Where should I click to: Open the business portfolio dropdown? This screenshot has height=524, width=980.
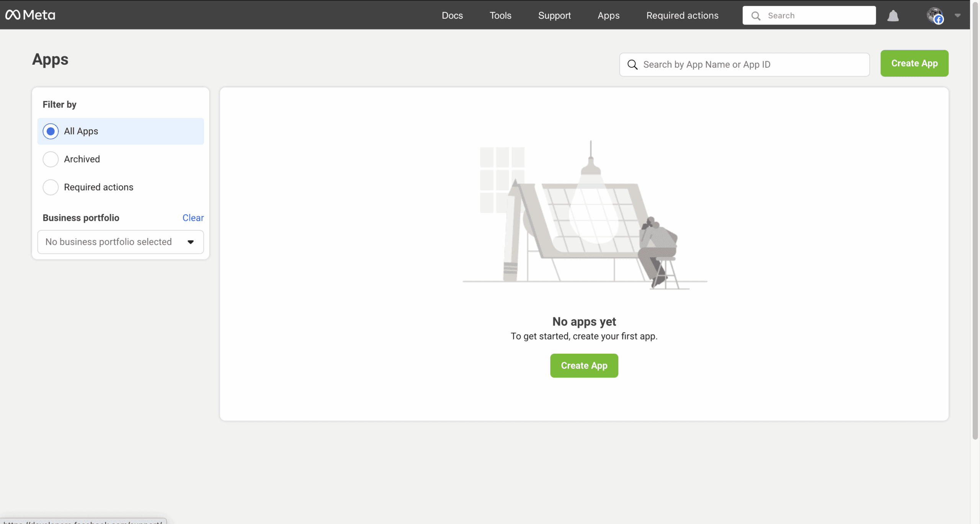tap(120, 242)
